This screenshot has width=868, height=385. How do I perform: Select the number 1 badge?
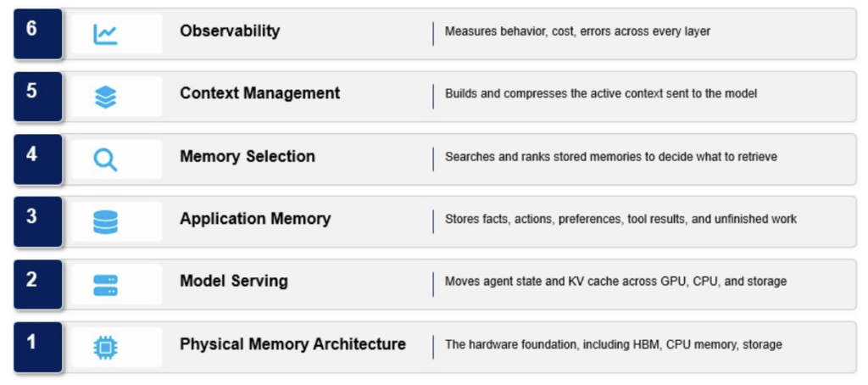pyautogui.click(x=37, y=348)
